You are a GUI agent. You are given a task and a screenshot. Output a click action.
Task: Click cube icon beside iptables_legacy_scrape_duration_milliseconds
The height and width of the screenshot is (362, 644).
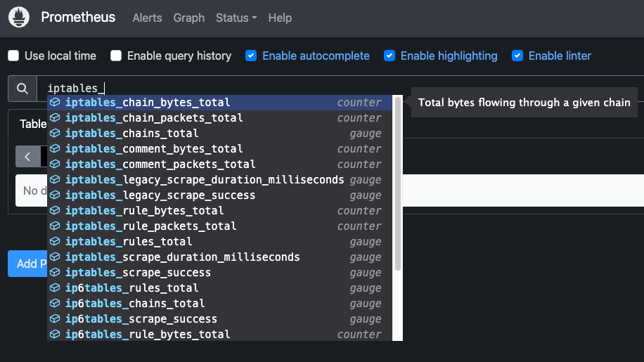55,180
